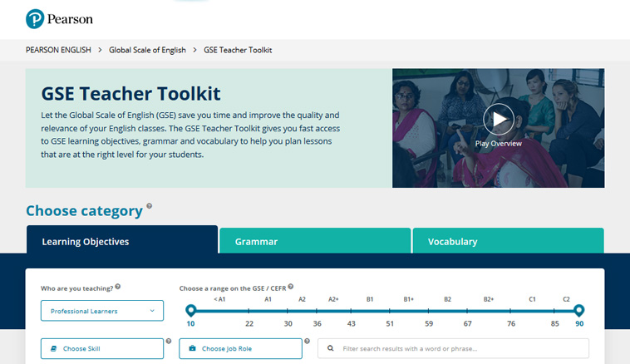This screenshot has width=630, height=364.
Task: Open the Professional Learners dropdown
Action: click(102, 311)
